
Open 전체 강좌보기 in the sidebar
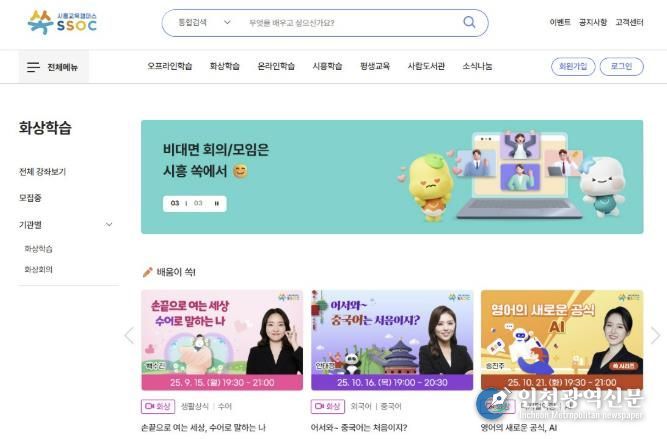coord(43,172)
